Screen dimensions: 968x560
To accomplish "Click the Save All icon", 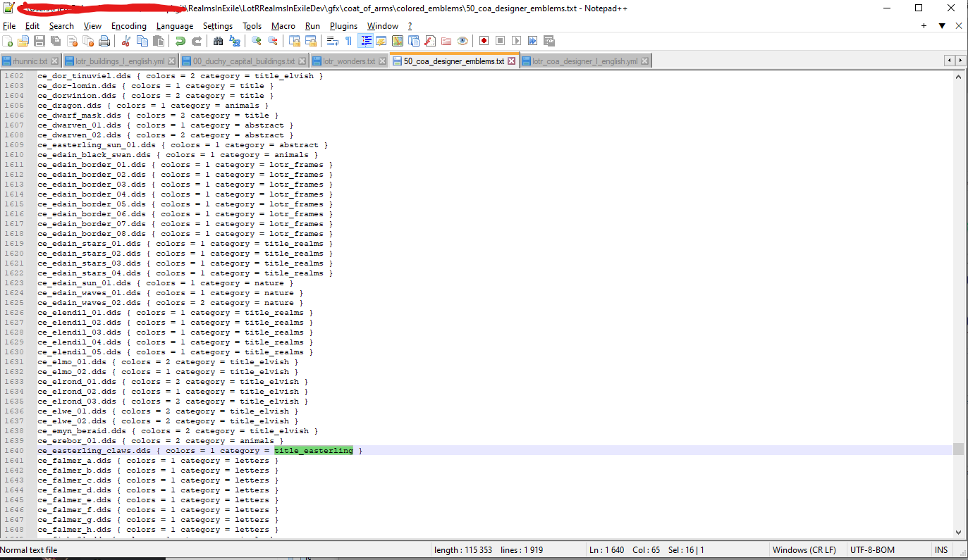I will pos(56,41).
